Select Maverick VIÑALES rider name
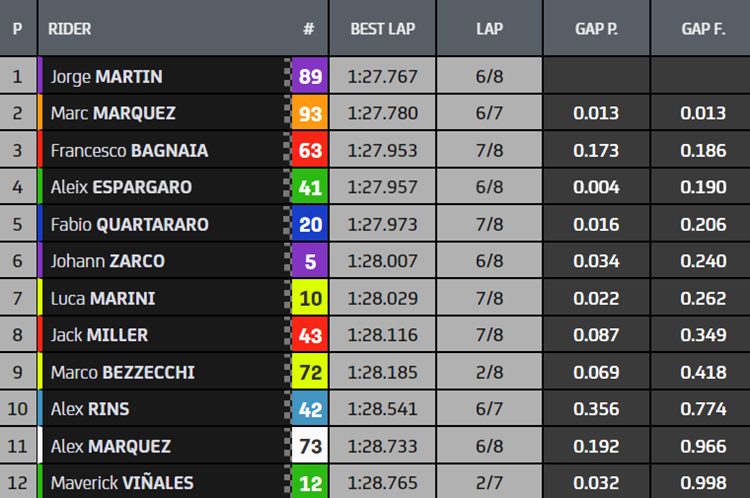The height and width of the screenshot is (498, 750). point(122,483)
